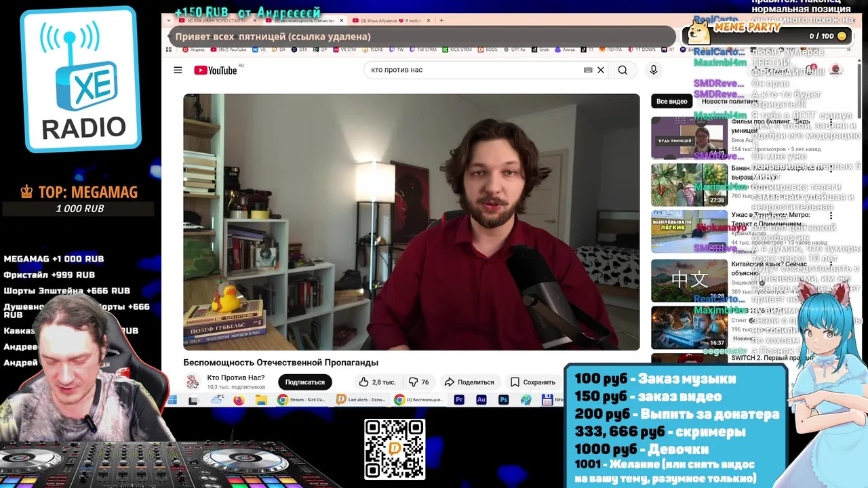Image resolution: width=868 pixels, height=488 pixels.
Task: Open the 'Будь умницей' recommended video thumbnail
Action: 689,138
